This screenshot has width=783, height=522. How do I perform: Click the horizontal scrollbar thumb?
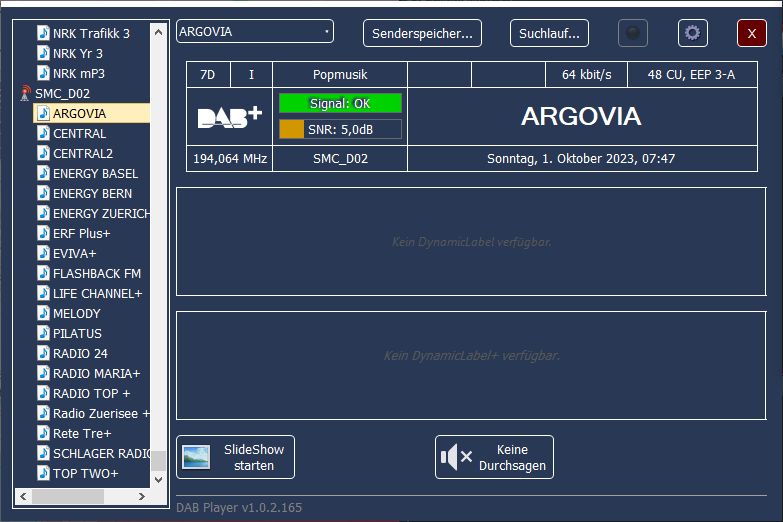point(68,497)
